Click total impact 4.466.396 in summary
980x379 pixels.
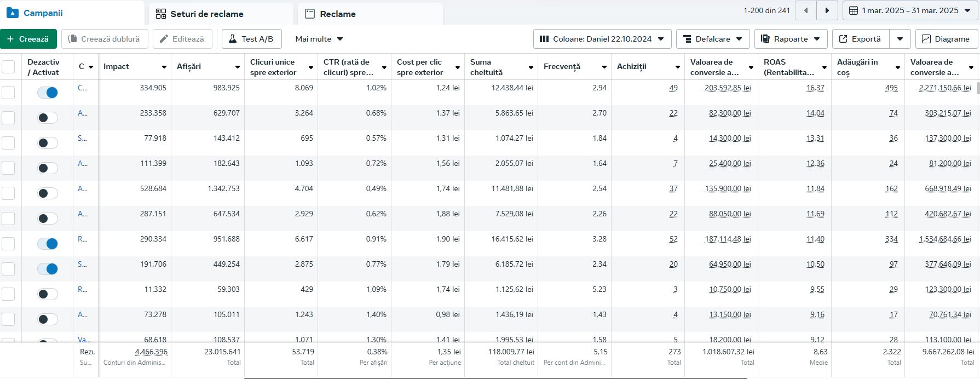(x=151, y=352)
